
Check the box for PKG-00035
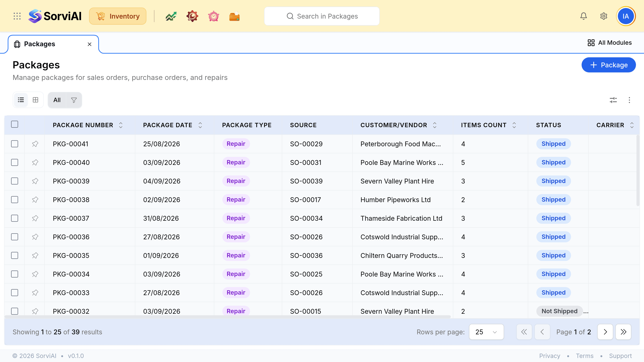click(x=15, y=256)
